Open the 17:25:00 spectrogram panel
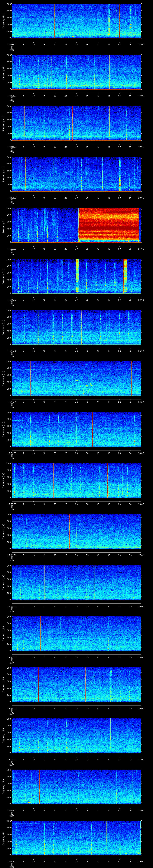 point(77,480)
